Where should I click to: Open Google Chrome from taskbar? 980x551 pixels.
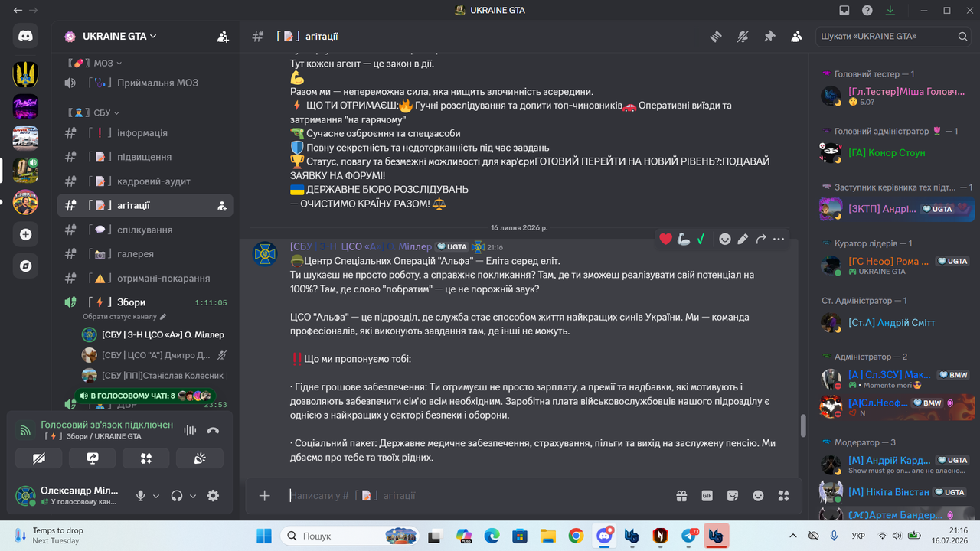[x=576, y=536]
